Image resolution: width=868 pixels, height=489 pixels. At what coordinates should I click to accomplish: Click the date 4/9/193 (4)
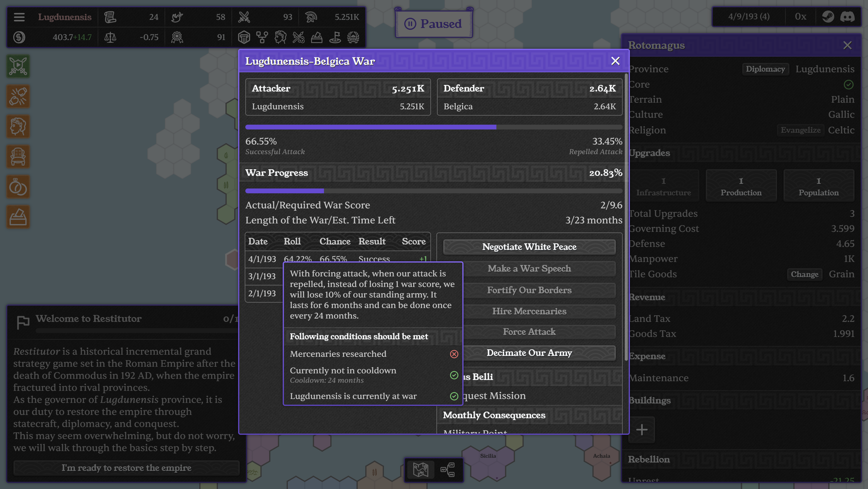749,17
